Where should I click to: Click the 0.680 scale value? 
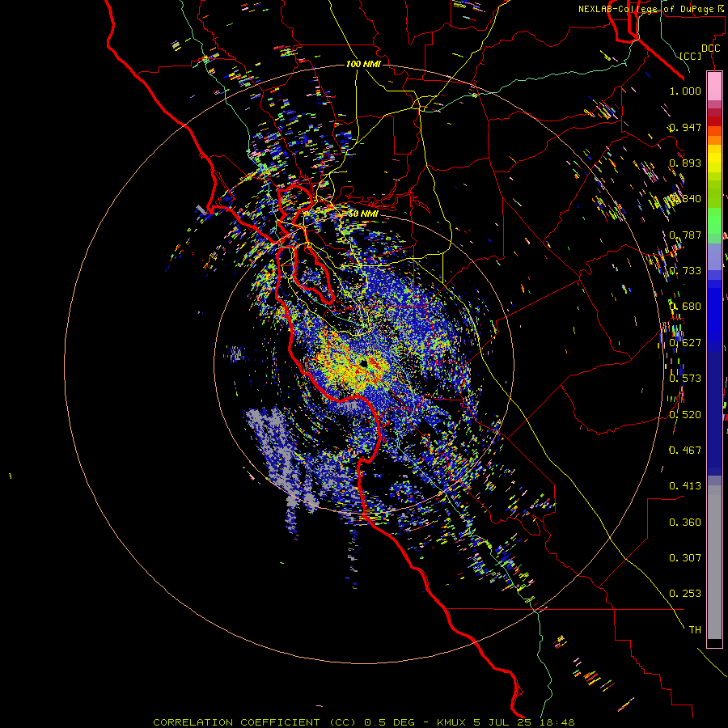point(685,307)
